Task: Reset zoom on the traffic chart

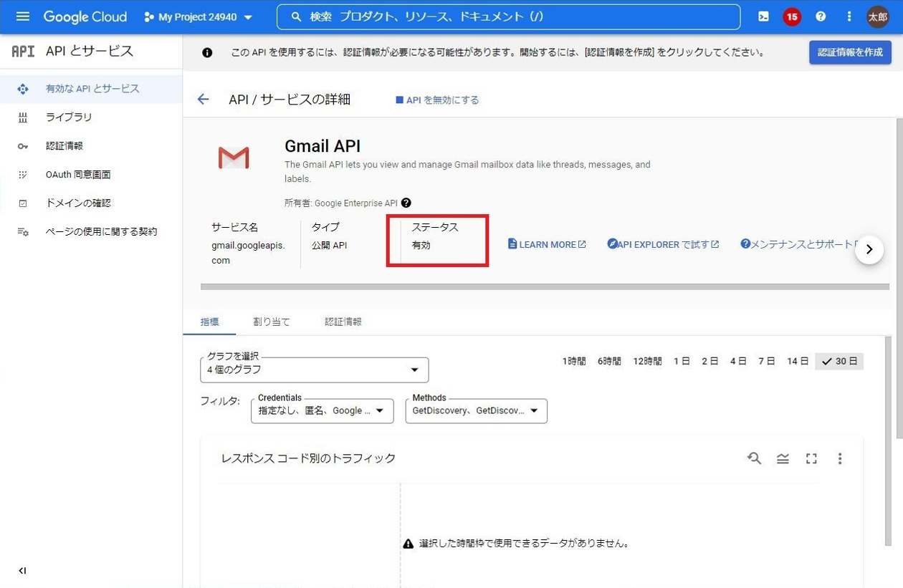Action: 754,458
